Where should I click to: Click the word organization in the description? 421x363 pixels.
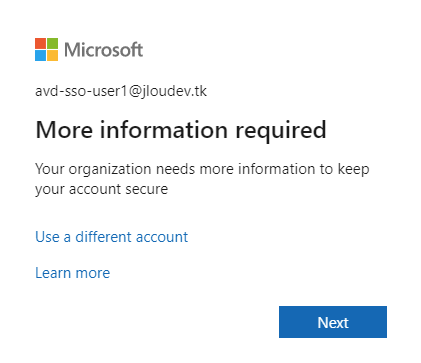pyautogui.click(x=110, y=170)
